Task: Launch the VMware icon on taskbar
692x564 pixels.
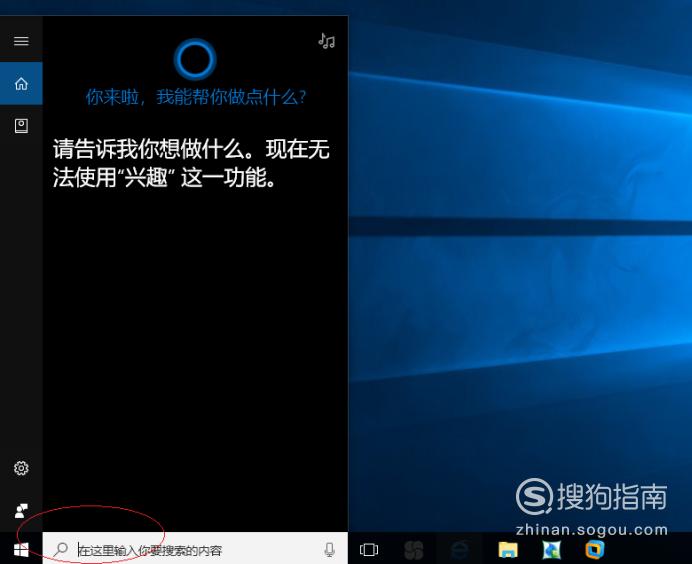Action: coord(594,549)
